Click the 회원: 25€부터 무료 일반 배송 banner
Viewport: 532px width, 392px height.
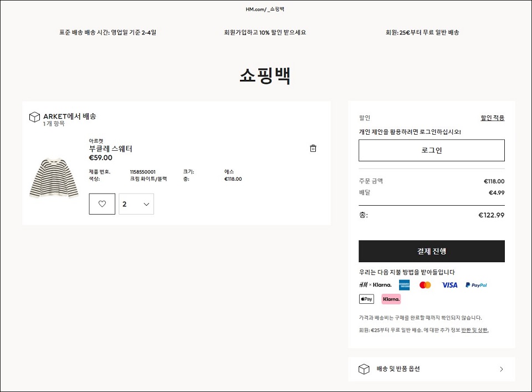pyautogui.click(x=422, y=32)
